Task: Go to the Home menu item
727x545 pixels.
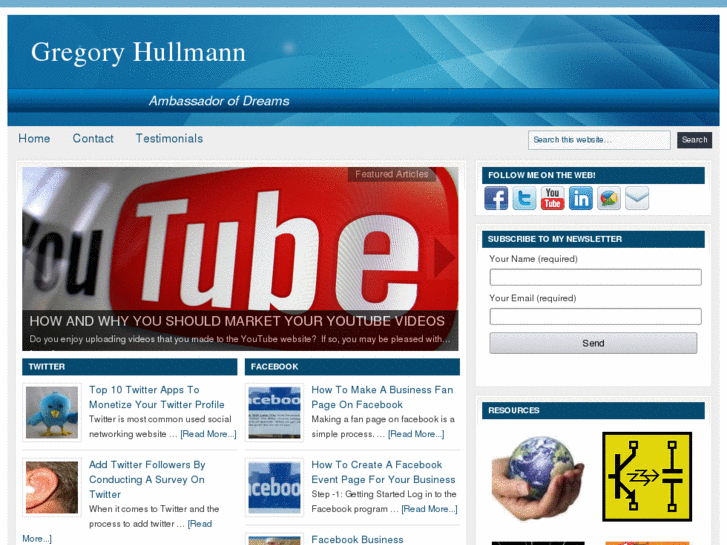Action: [34, 138]
